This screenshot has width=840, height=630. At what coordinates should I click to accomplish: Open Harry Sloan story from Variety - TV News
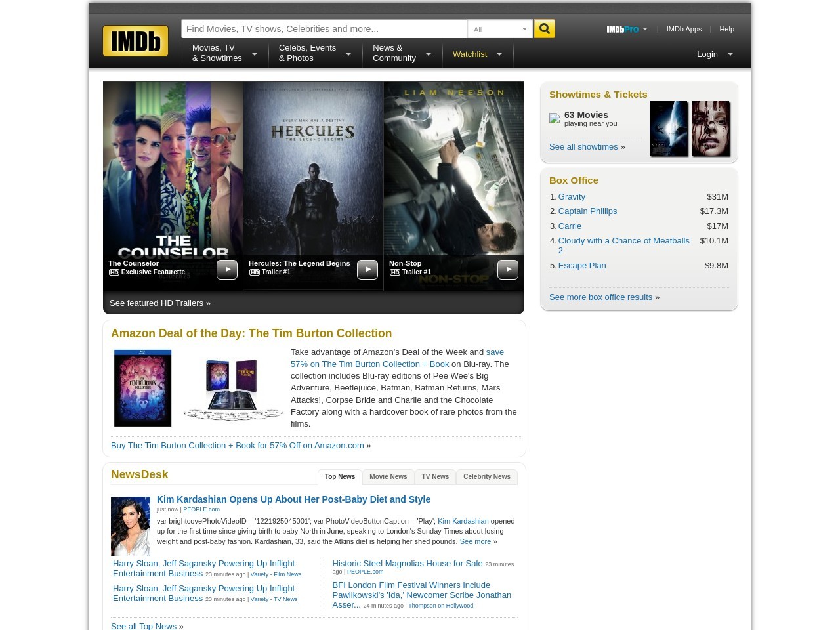tap(203, 593)
